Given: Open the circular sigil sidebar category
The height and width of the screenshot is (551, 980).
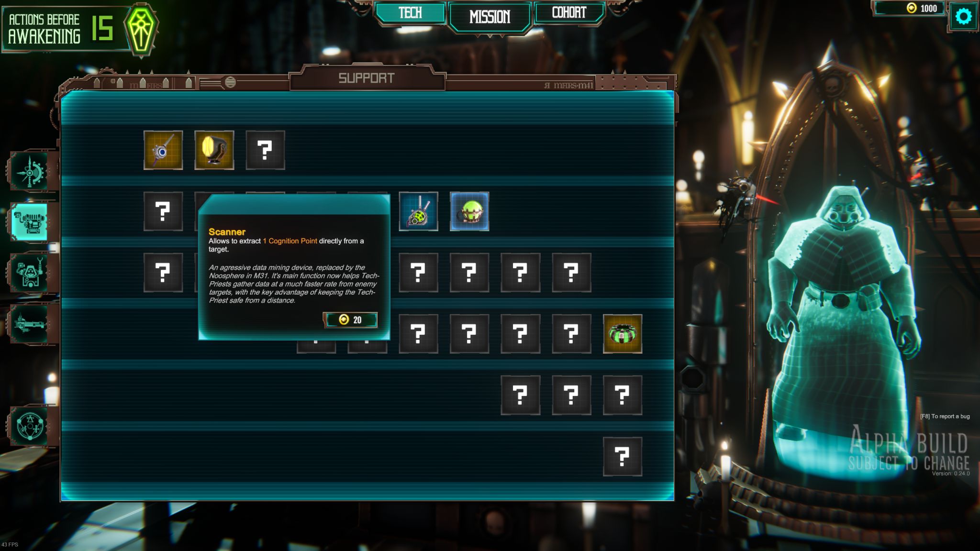Looking at the screenshot, I should [x=30, y=426].
